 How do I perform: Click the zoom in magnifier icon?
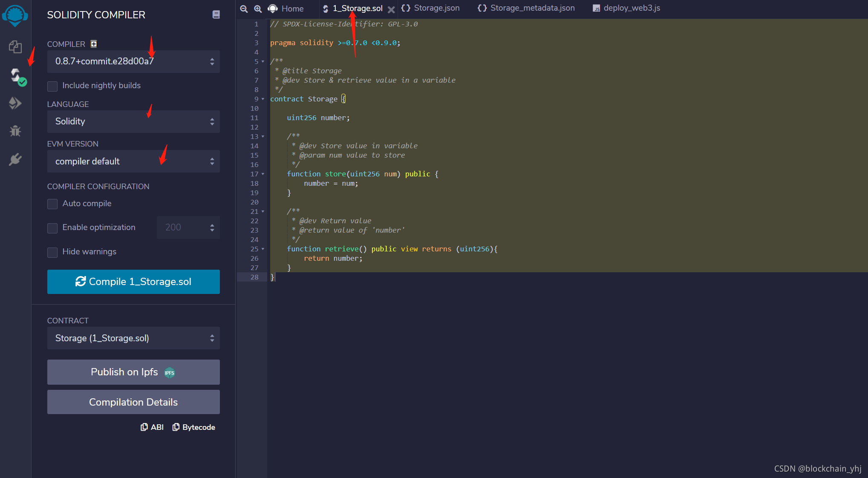(258, 9)
